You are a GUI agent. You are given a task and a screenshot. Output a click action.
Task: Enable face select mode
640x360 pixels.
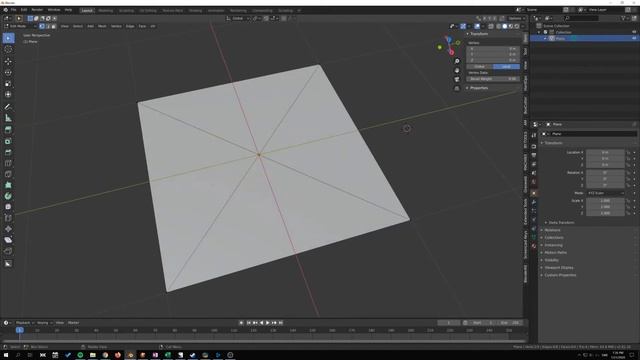53,26
